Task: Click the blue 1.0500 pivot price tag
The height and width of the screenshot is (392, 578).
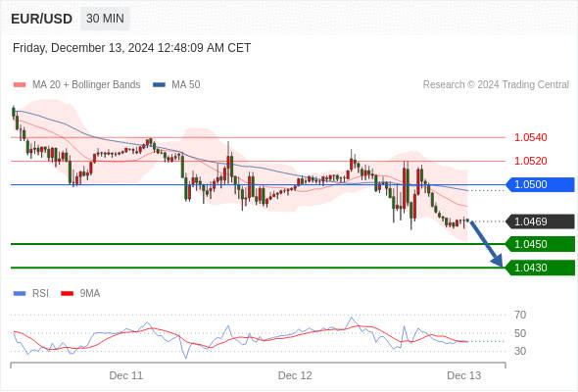Action: pyautogui.click(x=540, y=184)
